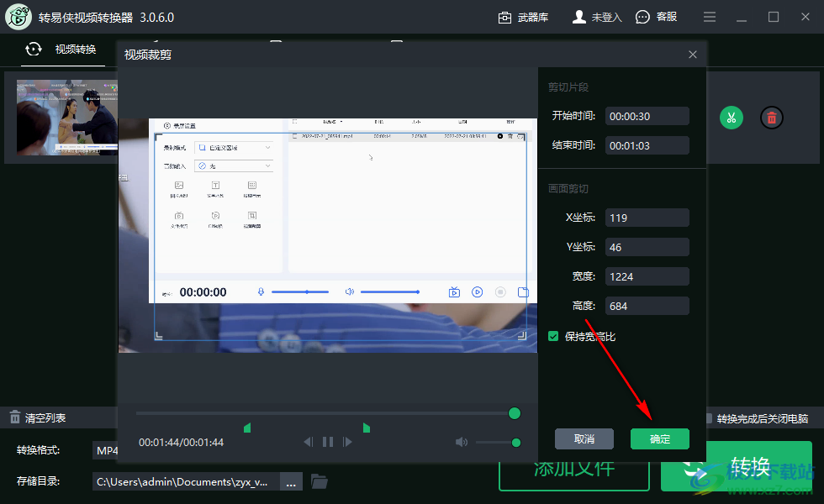Image resolution: width=824 pixels, height=504 pixels.
Task: Click the 未登入 user account icon
Action: [579, 18]
